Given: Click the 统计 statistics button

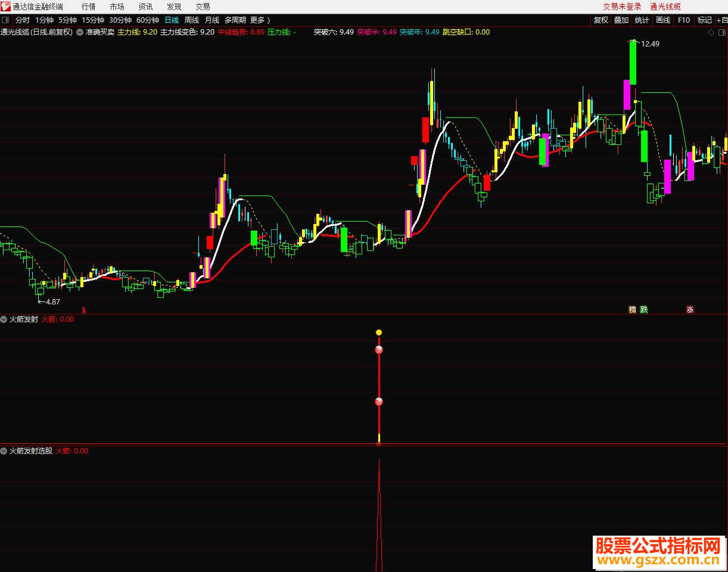Looking at the screenshot, I should [642, 20].
